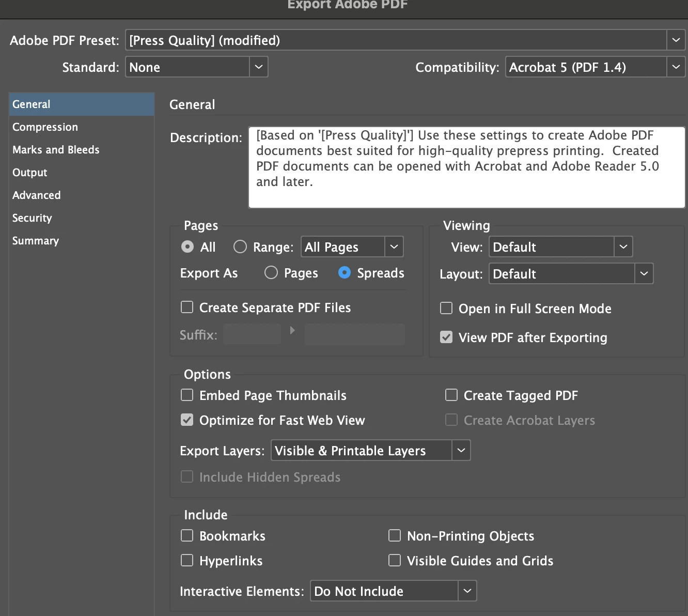
Task: Open the Compatibility dropdown showing Acrobat 5
Action: coord(595,67)
